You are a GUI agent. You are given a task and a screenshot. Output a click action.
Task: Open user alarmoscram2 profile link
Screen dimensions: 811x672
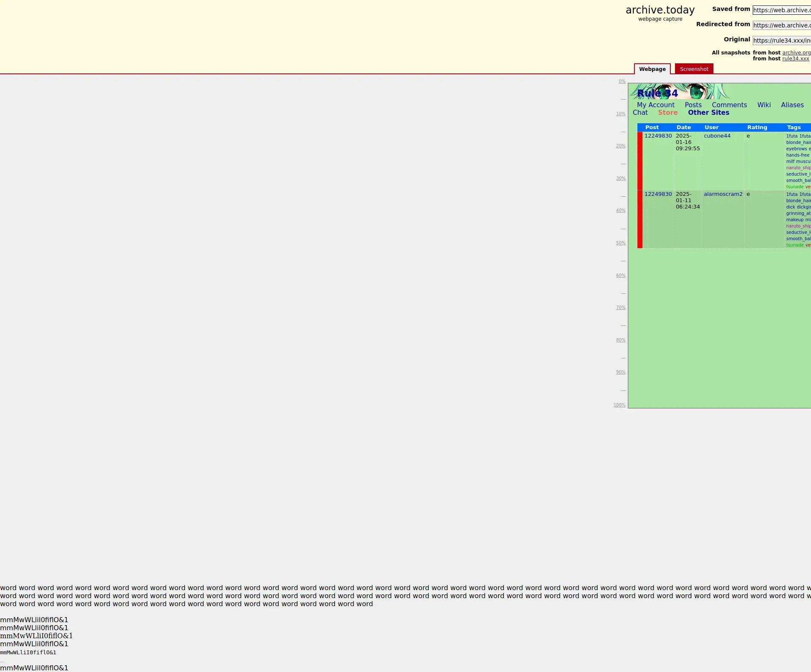(x=723, y=194)
